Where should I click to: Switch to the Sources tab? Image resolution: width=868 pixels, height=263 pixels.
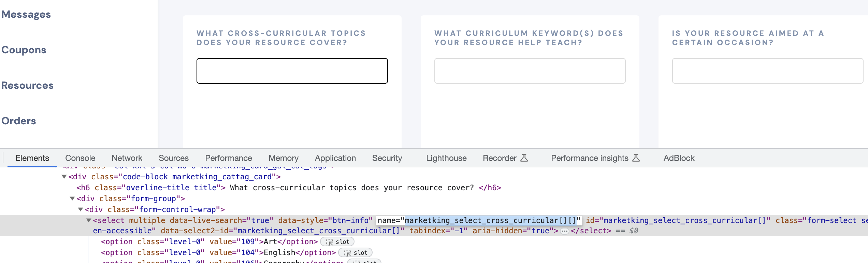coord(174,158)
